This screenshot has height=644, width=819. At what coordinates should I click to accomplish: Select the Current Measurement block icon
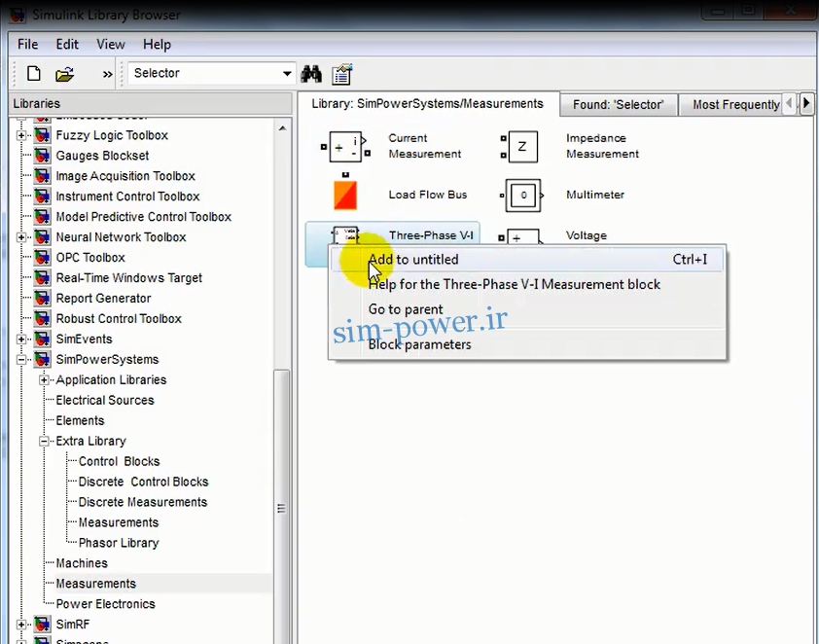345,146
